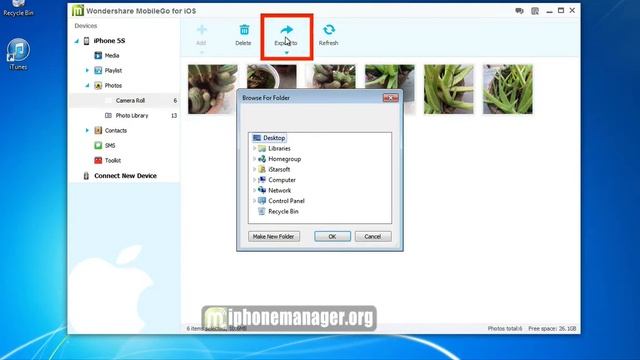Expand iStarsoft user folder node
The height and width of the screenshot is (360, 640).
pos(254,169)
